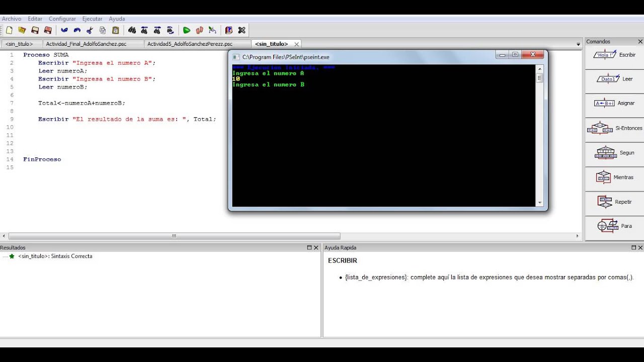Click the editor scrollbar right arrow
This screenshot has width=644, height=362.
578,236
